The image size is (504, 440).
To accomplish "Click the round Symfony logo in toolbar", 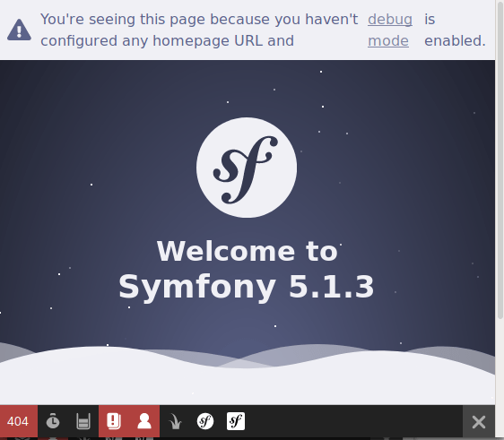I will click(205, 421).
